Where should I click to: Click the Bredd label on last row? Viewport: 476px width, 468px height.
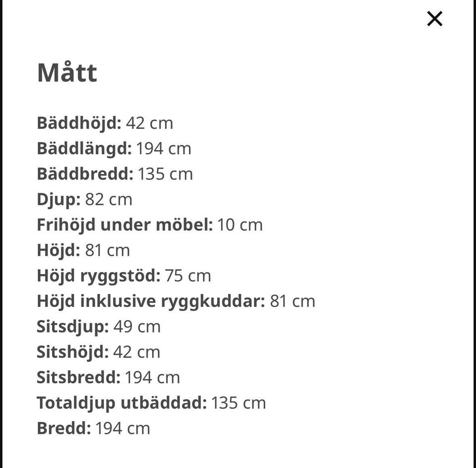click(64, 428)
